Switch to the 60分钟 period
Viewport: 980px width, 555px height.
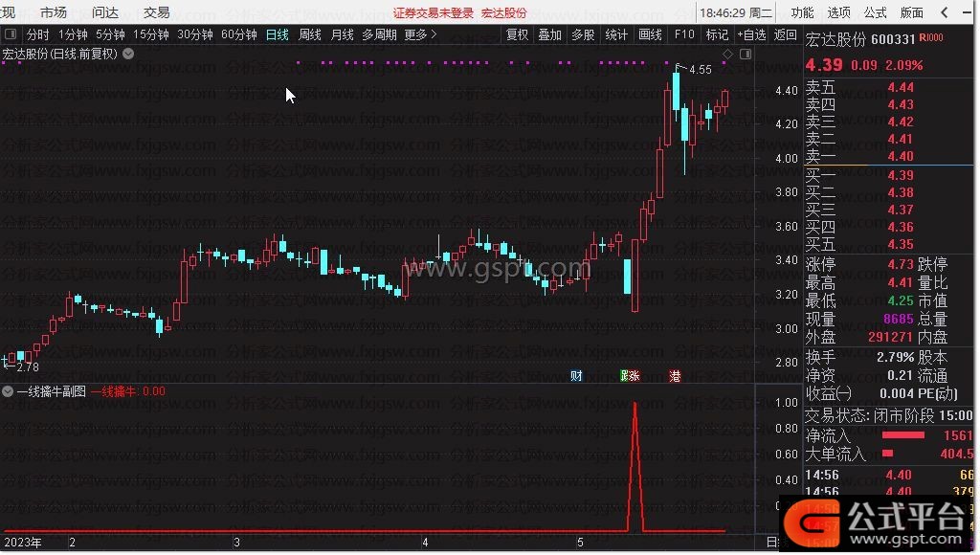pos(239,34)
